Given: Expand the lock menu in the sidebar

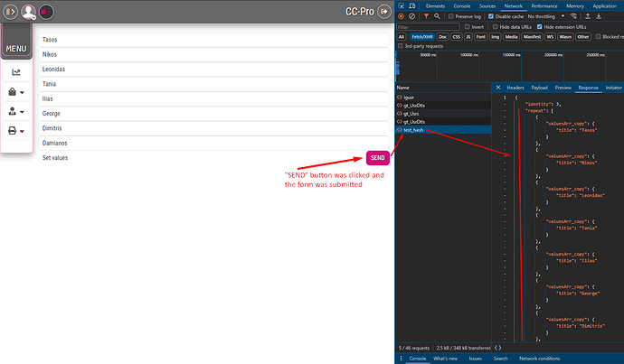Looking at the screenshot, I should [16, 92].
